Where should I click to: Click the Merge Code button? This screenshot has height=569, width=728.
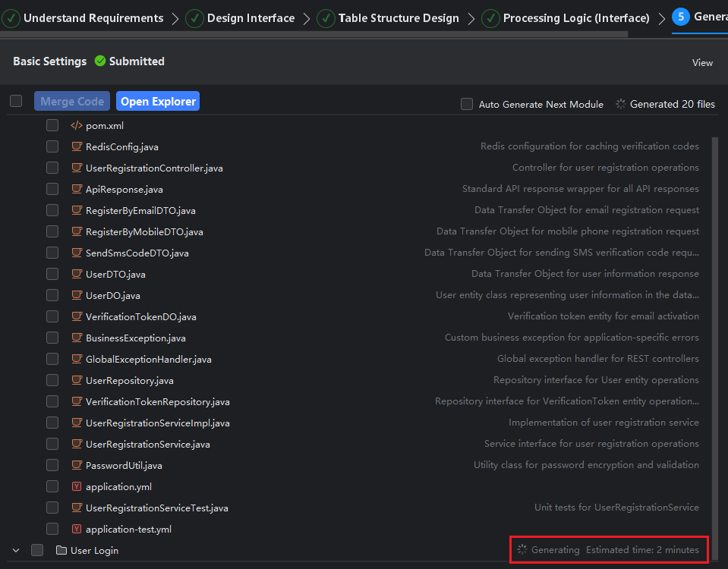pyautogui.click(x=72, y=102)
